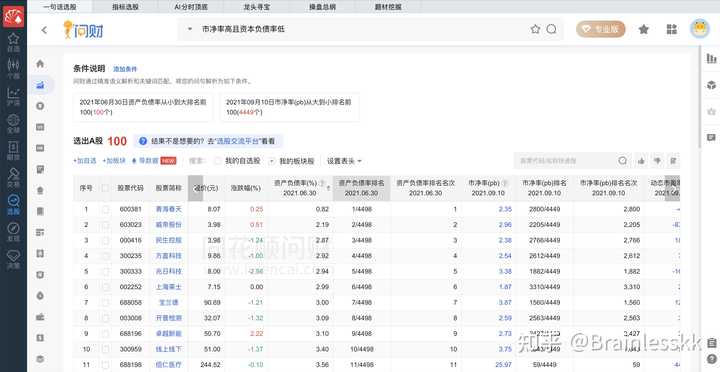This screenshot has height=372, width=720.
Task: Open stock name link 上海莱士
Action: 169,287
